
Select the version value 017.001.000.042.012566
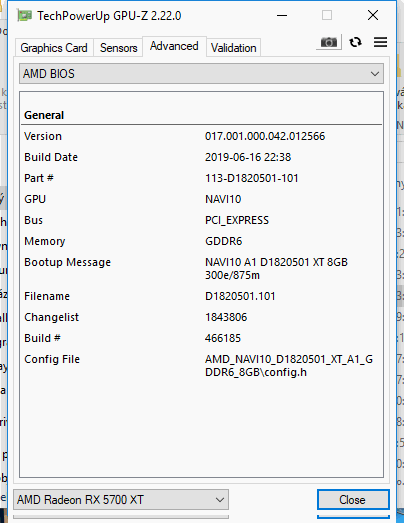click(265, 136)
